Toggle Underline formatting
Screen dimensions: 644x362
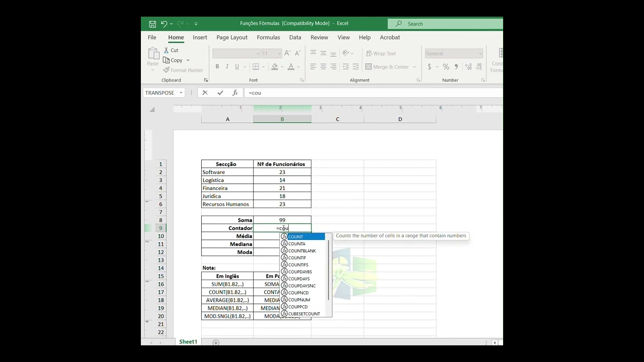236,67
